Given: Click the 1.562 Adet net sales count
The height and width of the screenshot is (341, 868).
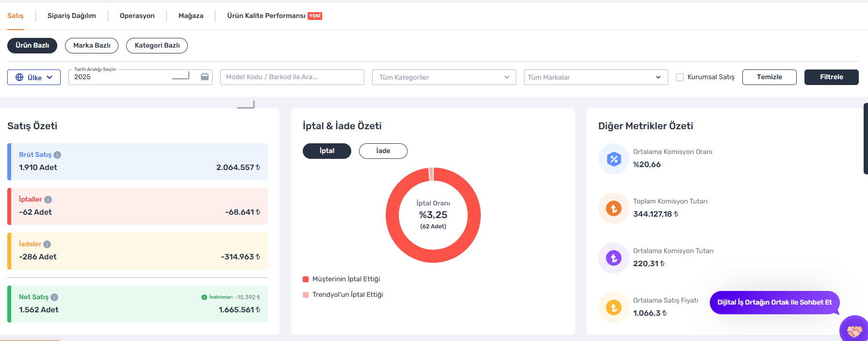Looking at the screenshot, I should point(39,310).
